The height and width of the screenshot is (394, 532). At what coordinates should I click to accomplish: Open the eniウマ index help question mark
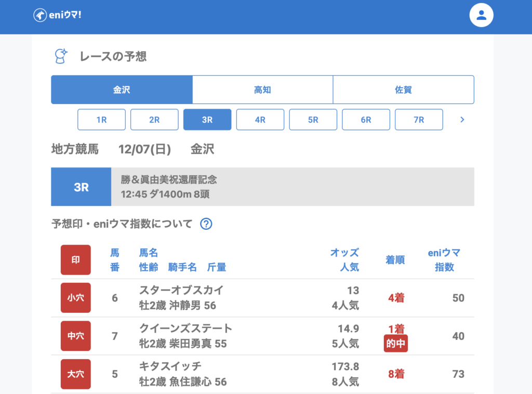pyautogui.click(x=206, y=224)
